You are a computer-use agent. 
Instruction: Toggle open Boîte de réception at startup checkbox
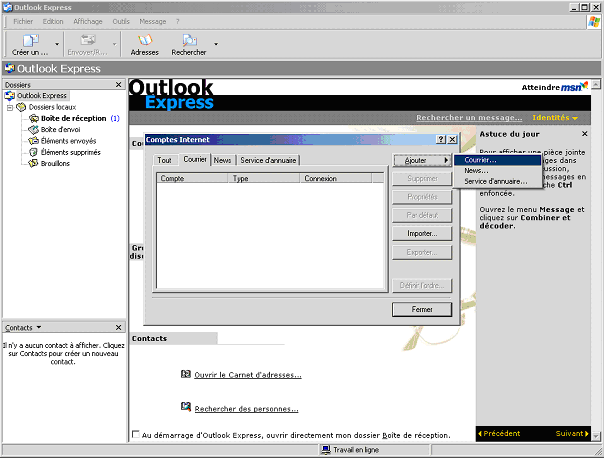pos(136,434)
